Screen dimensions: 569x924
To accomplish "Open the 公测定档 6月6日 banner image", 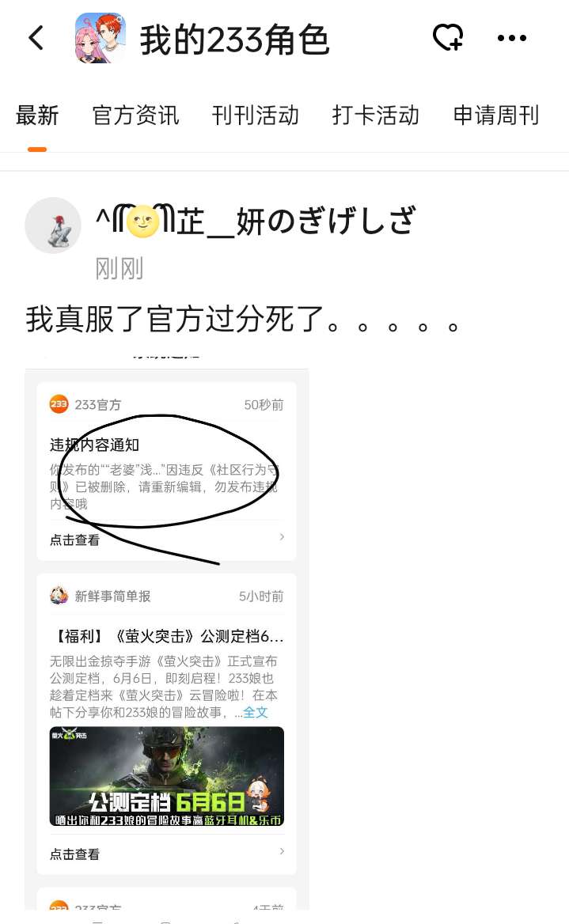I will tap(167, 776).
